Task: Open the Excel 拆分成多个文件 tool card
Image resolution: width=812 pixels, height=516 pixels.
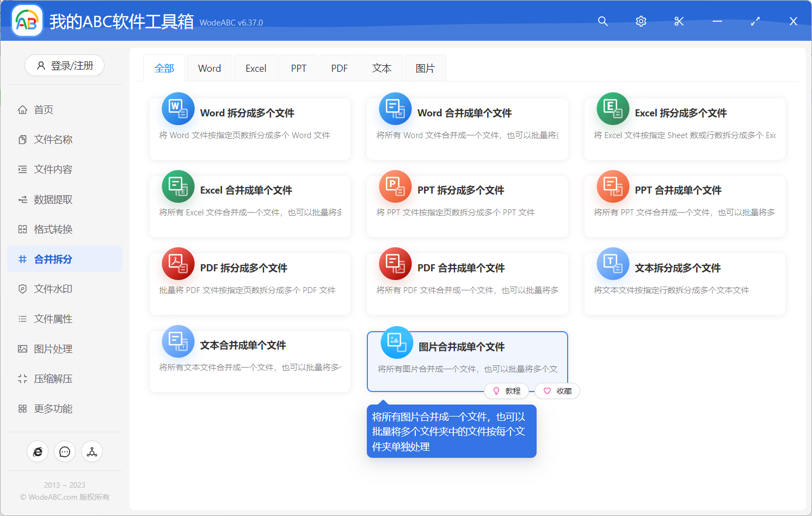Action: (x=684, y=129)
